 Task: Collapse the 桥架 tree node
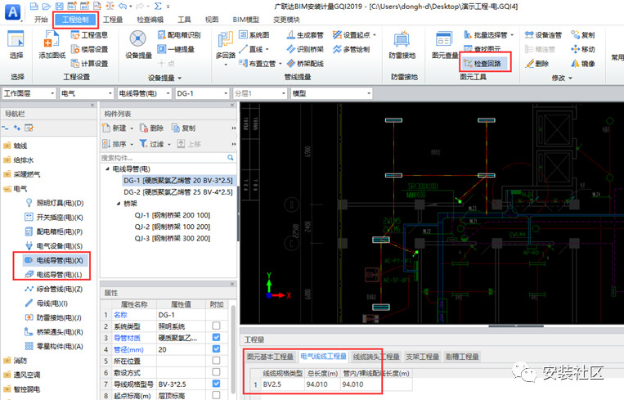point(119,203)
